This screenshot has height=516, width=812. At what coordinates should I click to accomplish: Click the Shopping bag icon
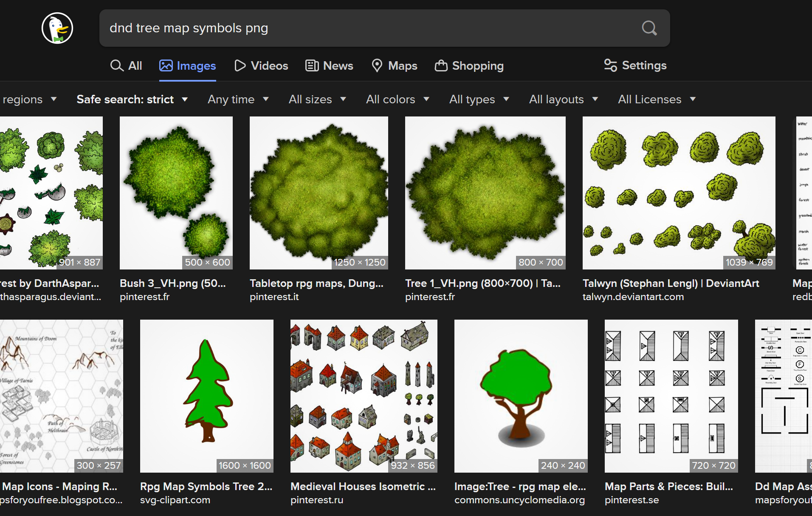tap(441, 65)
